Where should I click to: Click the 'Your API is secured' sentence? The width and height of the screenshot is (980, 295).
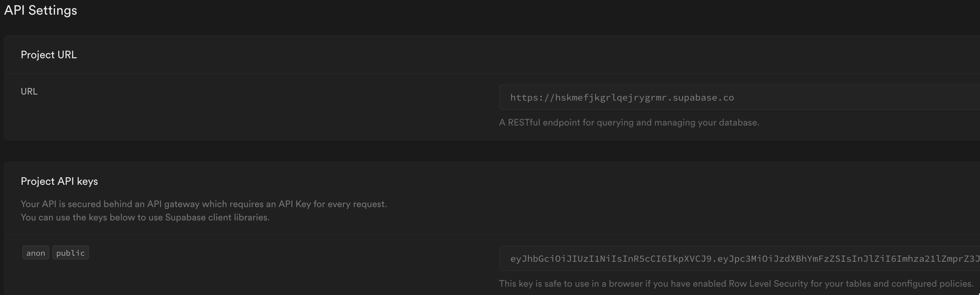click(x=204, y=204)
